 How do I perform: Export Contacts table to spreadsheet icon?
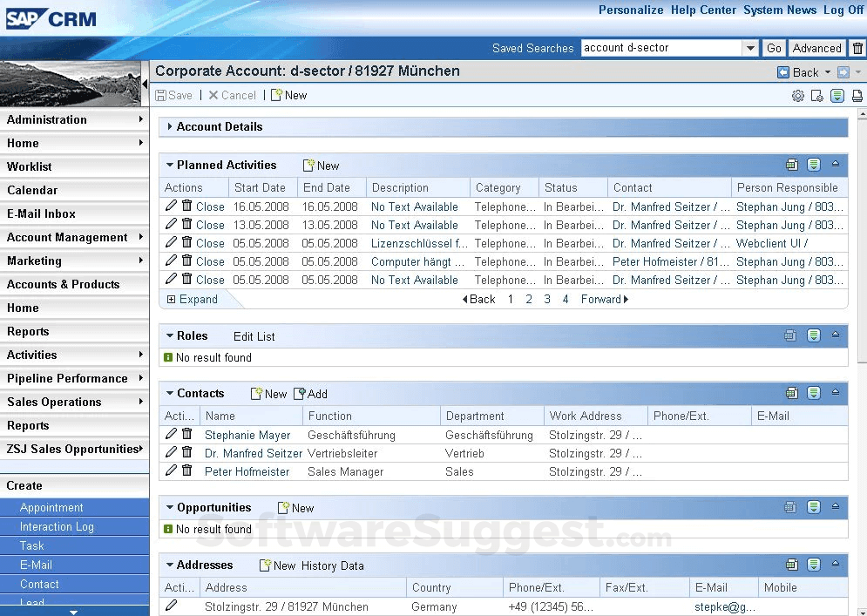click(x=792, y=393)
